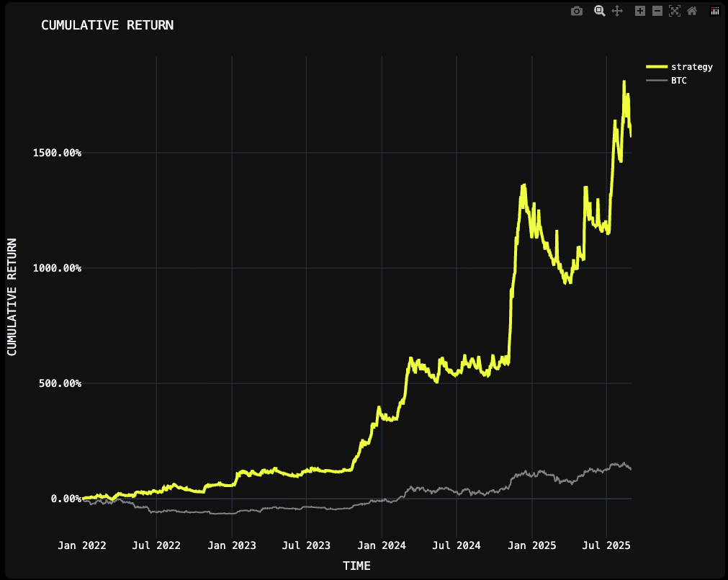Click the Jul 2025 x-axis label

606,545
